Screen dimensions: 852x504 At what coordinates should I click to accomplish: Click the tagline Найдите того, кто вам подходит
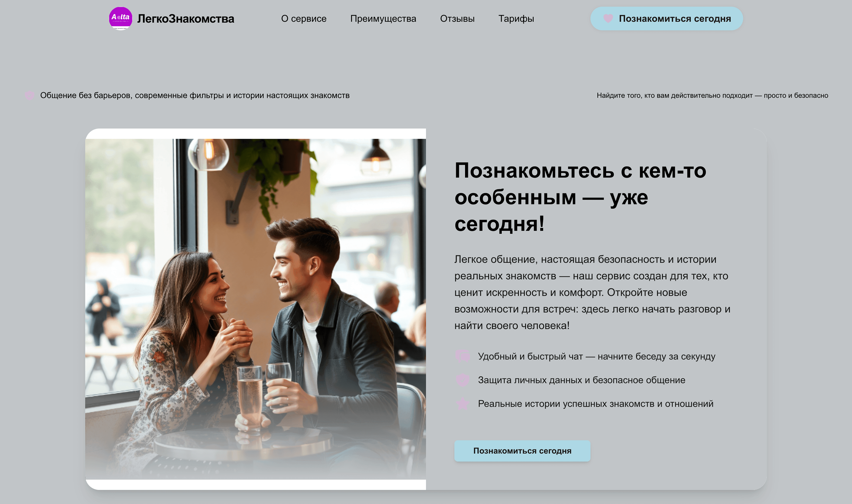pyautogui.click(x=712, y=95)
